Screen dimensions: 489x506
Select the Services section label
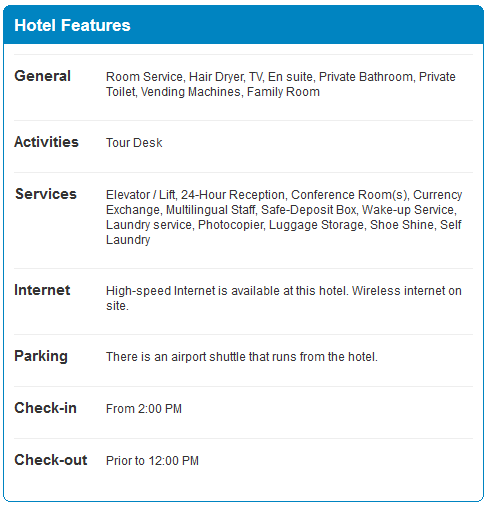click(46, 194)
